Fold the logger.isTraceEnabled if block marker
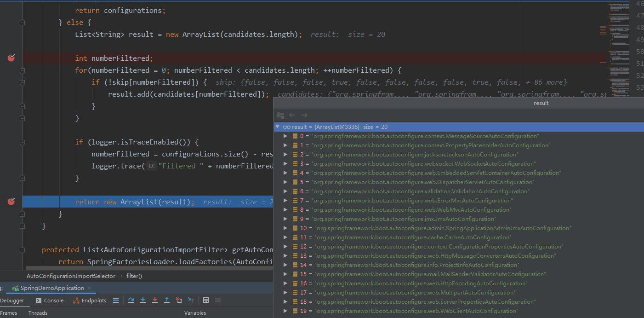 coord(22,142)
